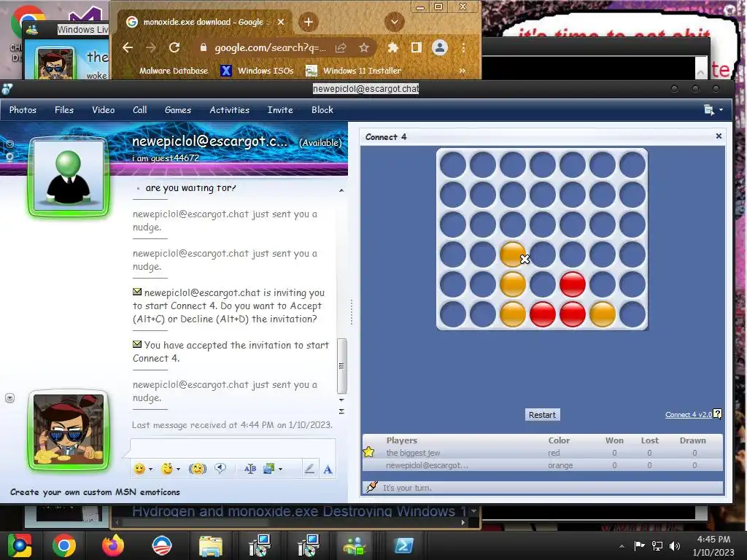Viewport: 747px width, 560px height.
Task: Click the conversation scrollbar thumb
Action: click(341, 366)
